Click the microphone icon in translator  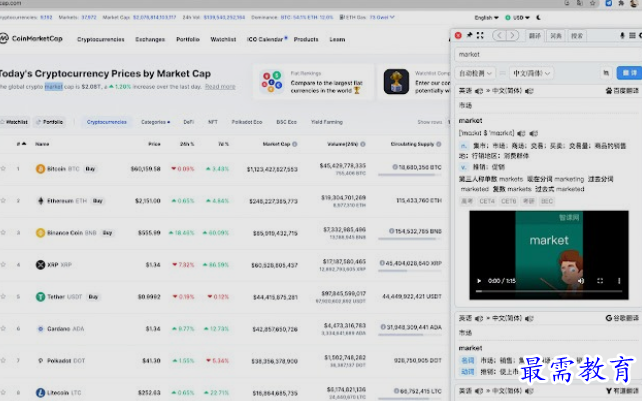(x=622, y=36)
